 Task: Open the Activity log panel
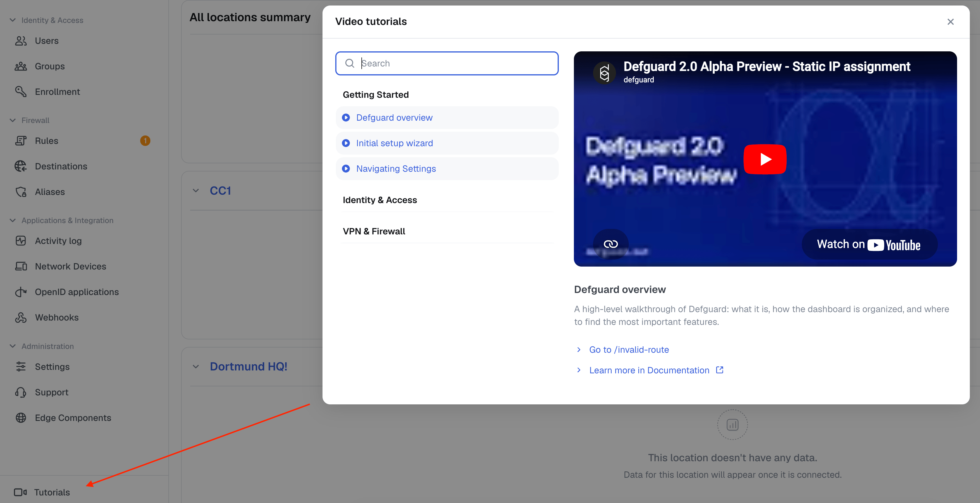(58, 241)
